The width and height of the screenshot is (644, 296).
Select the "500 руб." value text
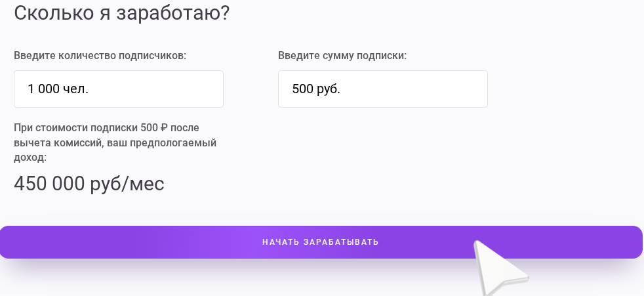tap(316, 89)
